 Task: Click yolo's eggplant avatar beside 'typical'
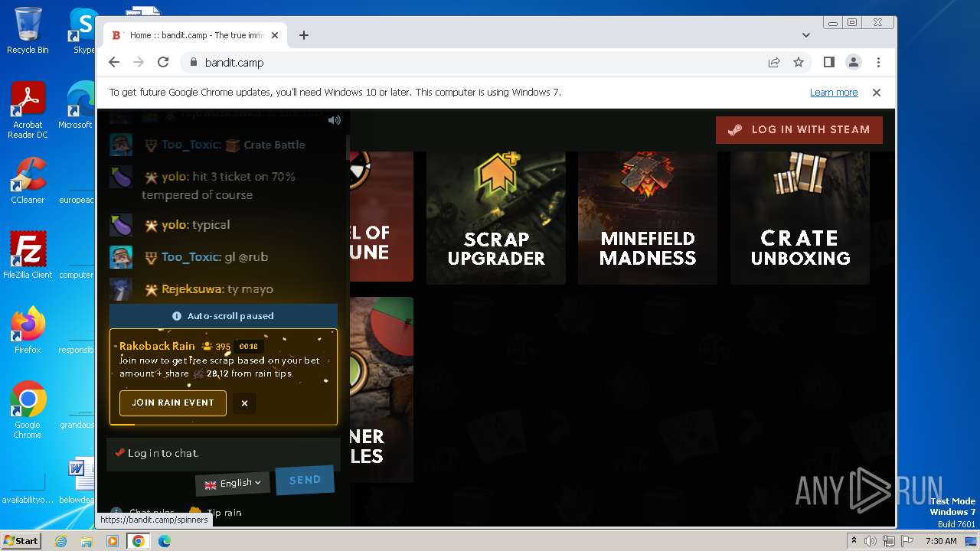(121, 225)
